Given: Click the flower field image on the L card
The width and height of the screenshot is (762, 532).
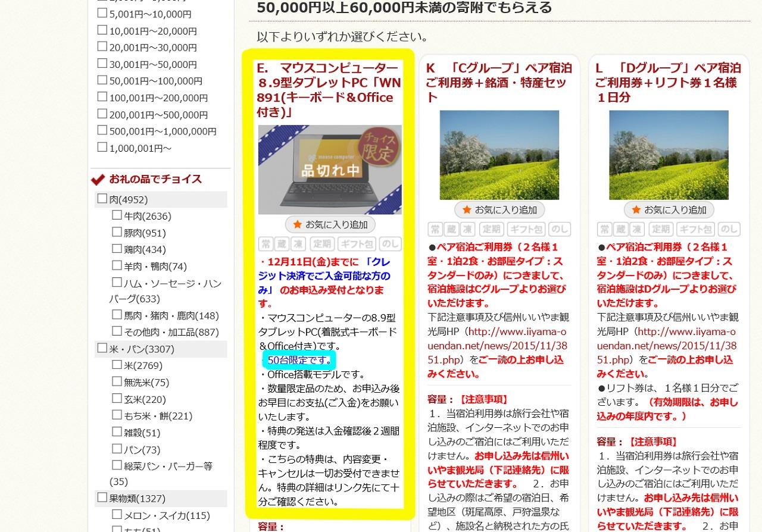Looking at the screenshot, I should point(669,155).
